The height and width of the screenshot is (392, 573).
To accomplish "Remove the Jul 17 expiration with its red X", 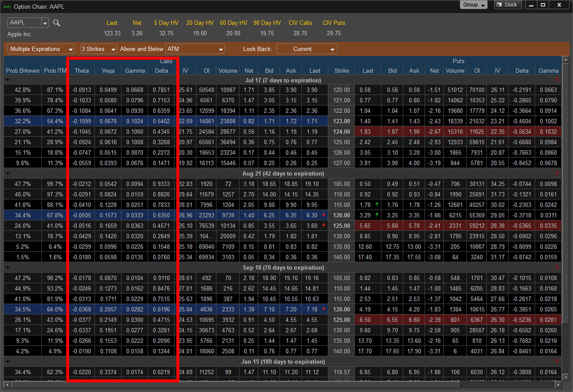I will point(557,80).
